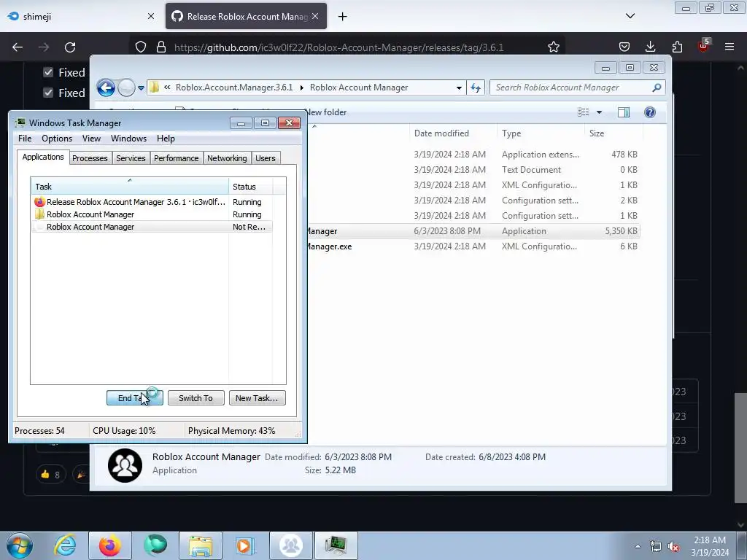Bookmark this page with star icon

coord(553,47)
